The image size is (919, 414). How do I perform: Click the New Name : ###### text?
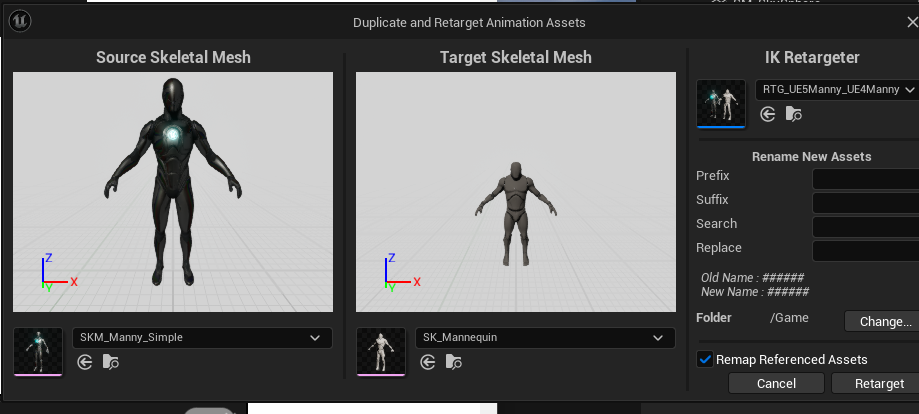coord(755,291)
